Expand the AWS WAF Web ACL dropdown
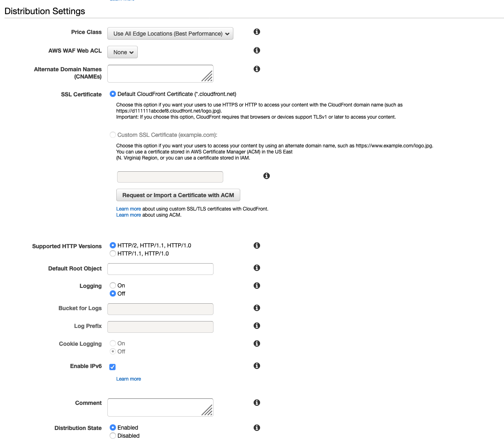The height and width of the screenshot is (447, 504). pos(122,52)
